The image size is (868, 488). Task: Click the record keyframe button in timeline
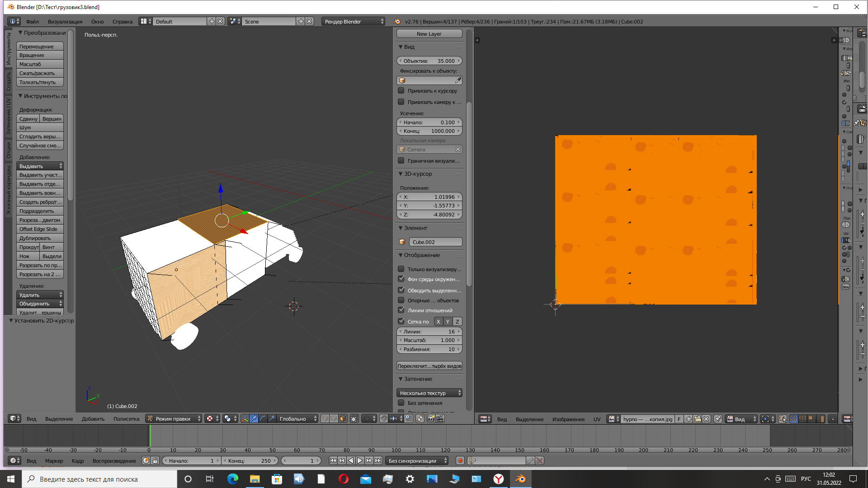point(460,461)
